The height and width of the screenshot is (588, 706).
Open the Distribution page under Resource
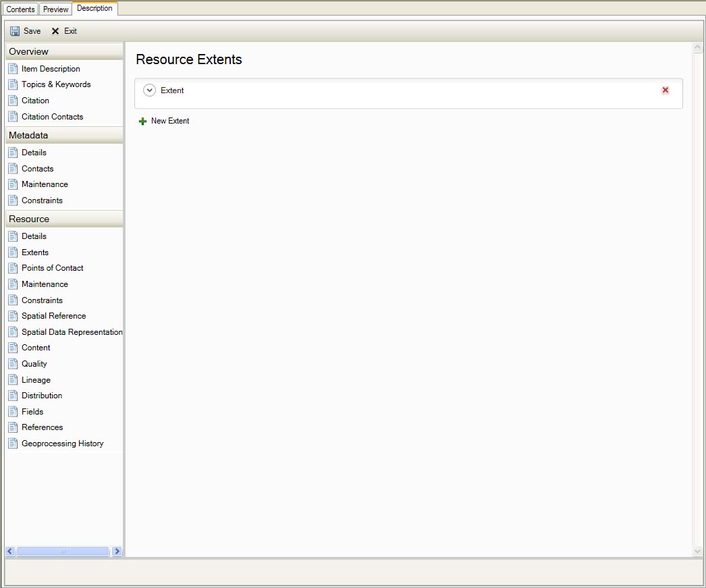(x=42, y=396)
